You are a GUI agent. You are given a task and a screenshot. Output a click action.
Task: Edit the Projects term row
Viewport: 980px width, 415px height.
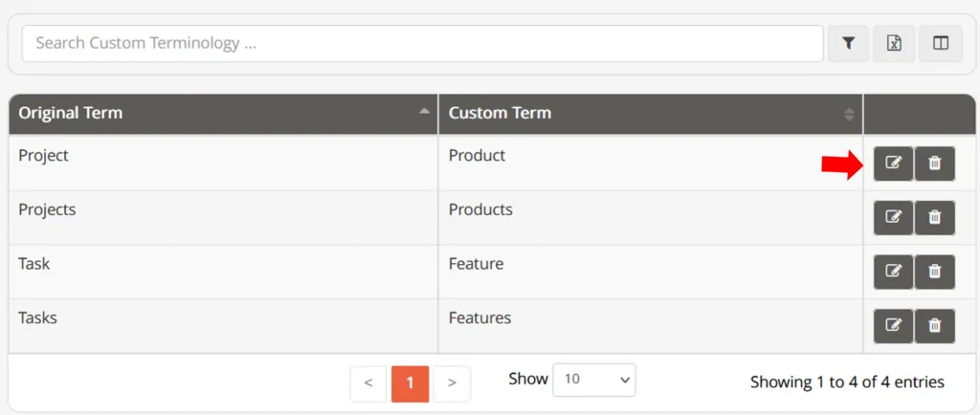894,217
